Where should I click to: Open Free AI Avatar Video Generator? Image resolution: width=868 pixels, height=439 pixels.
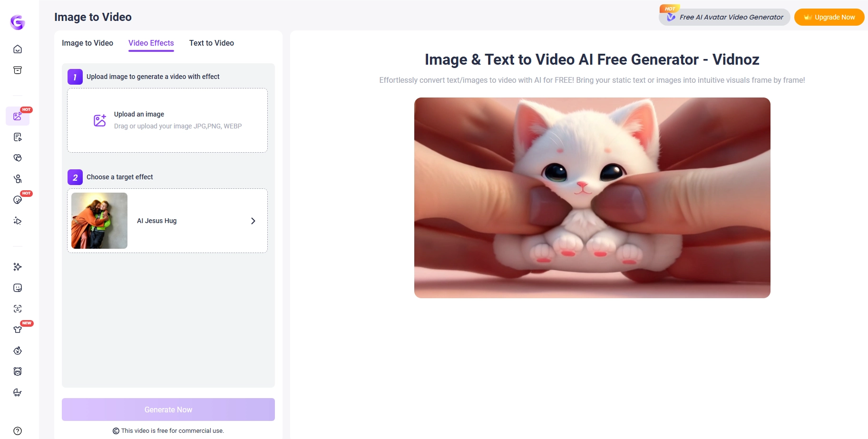724,17
